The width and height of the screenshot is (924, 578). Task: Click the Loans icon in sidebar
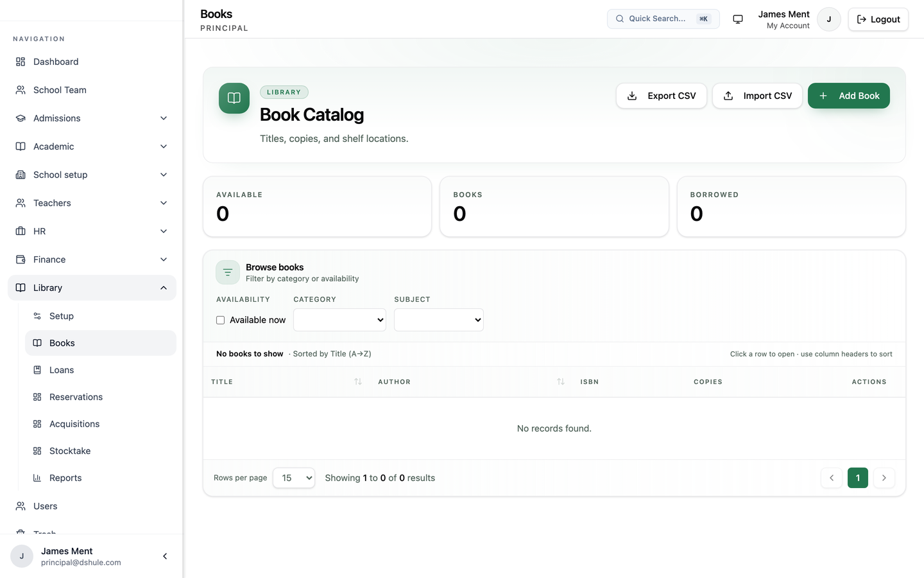pos(37,370)
